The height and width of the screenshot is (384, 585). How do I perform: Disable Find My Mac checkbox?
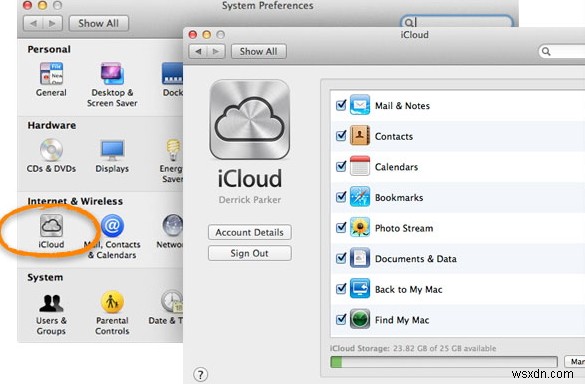(x=341, y=319)
